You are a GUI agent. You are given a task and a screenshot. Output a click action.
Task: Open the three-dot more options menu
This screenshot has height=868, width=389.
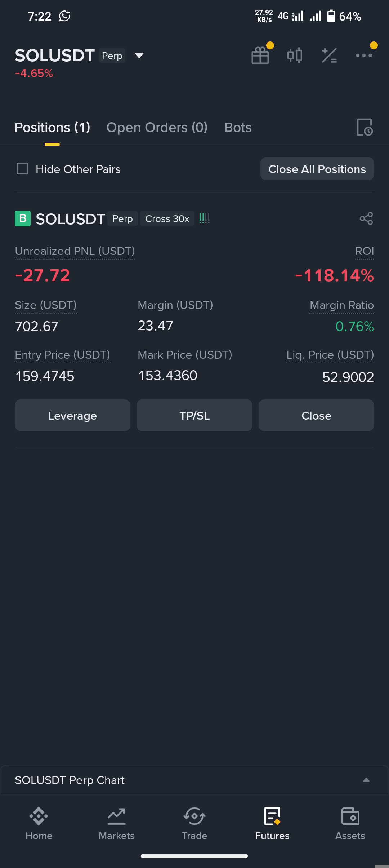[364, 56]
